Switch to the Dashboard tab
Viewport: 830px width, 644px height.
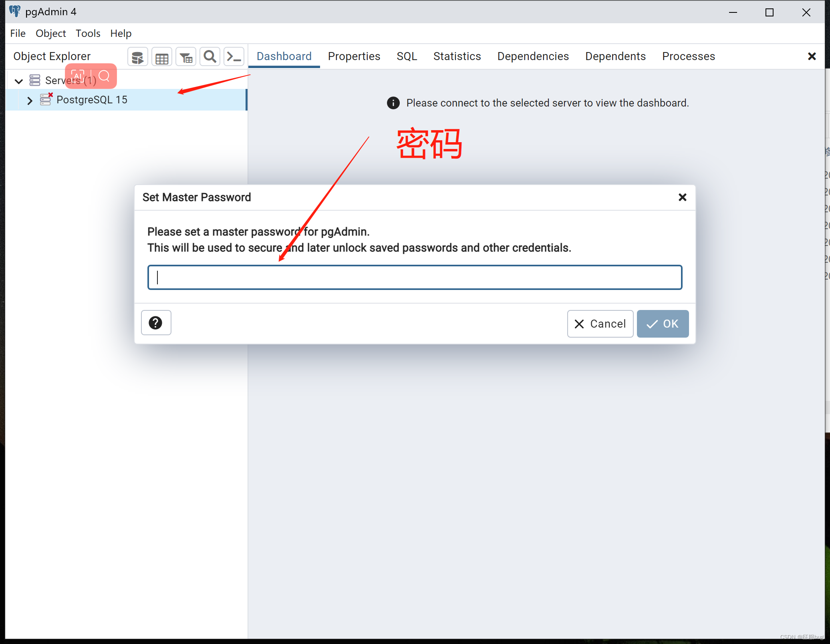[x=284, y=56]
